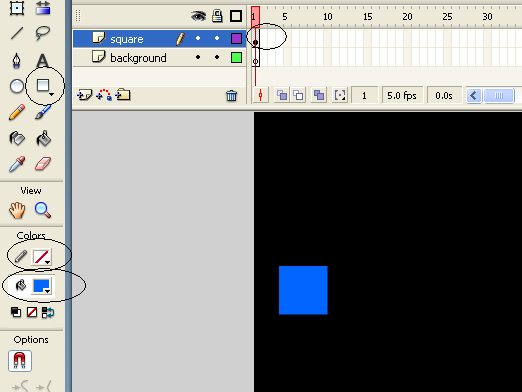The image size is (522, 392).
Task: Click the timeline scroll left arrow
Action: [x=474, y=96]
